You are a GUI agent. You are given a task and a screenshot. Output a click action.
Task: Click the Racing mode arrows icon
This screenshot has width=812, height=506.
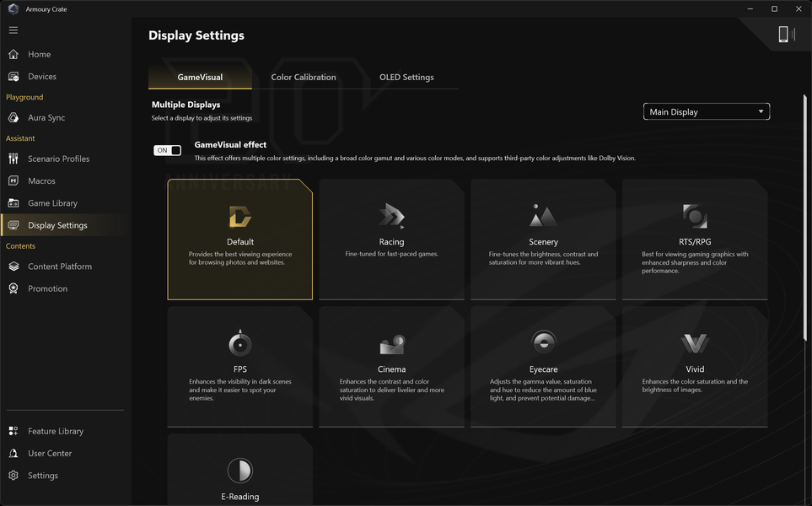pos(391,215)
